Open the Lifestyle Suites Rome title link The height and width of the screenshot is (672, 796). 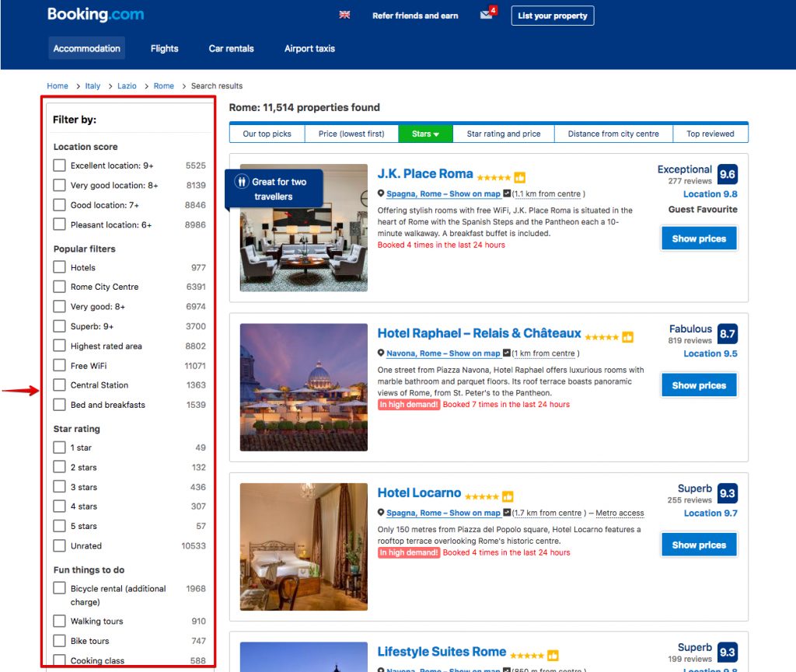pyautogui.click(x=442, y=652)
